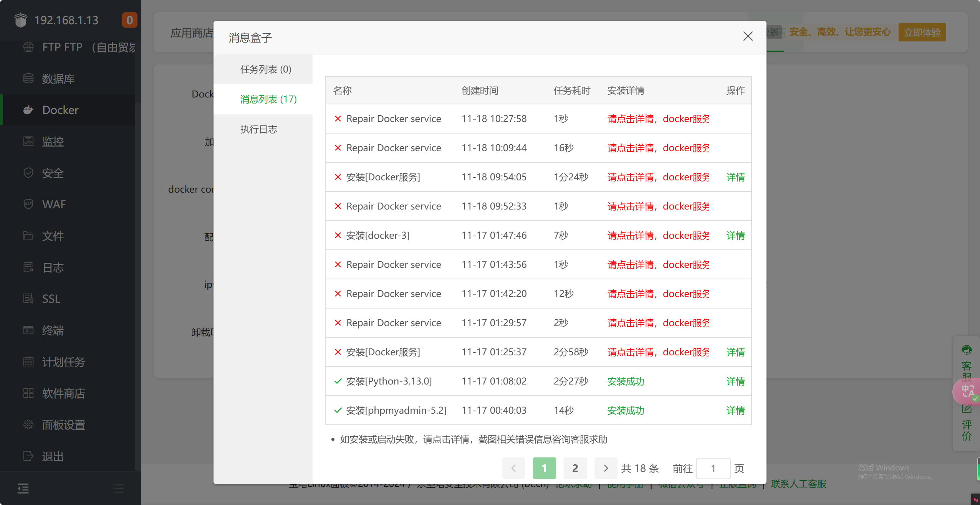The image size is (980, 505).
Task: Open the SSL certificate icon
Action: pyautogui.click(x=28, y=299)
